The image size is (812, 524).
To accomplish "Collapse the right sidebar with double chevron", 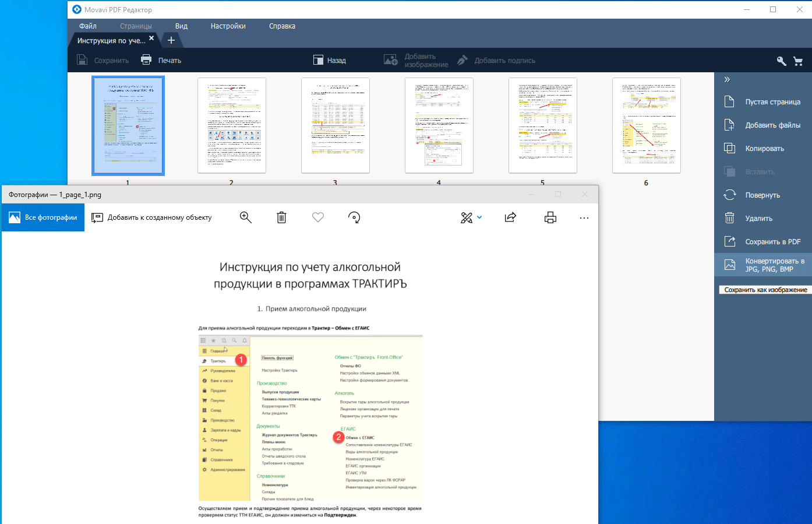I will pos(727,80).
